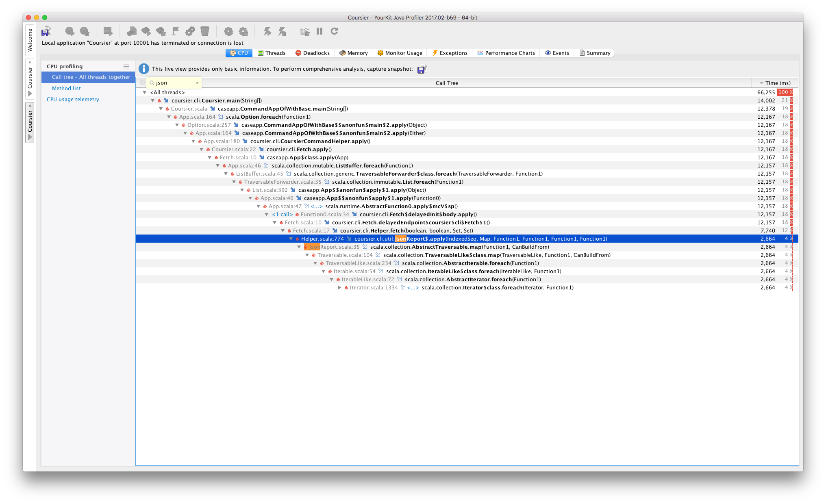Open the Method list view
Image resolution: width=826 pixels, height=504 pixels.
[66, 88]
